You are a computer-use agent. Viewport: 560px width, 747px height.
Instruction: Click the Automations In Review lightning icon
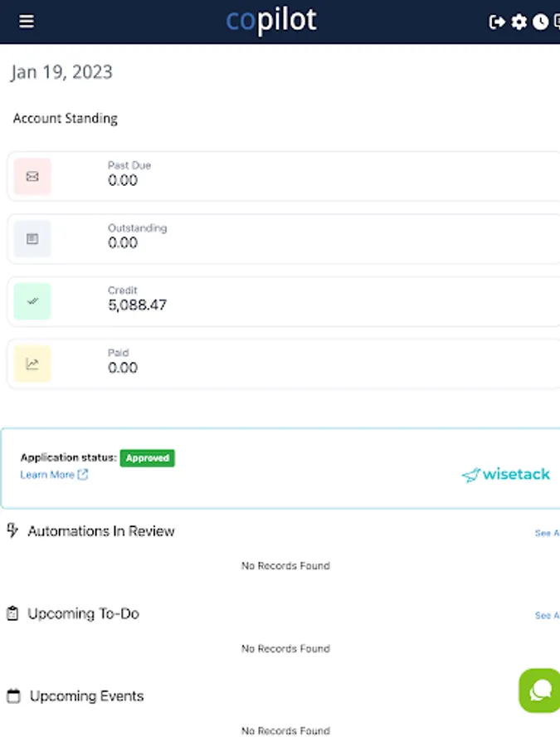12,530
